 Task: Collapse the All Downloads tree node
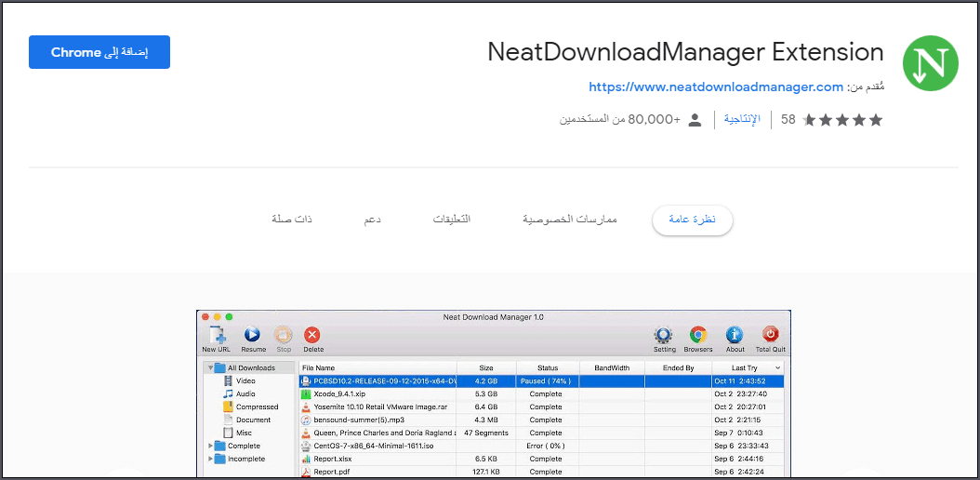tap(211, 368)
